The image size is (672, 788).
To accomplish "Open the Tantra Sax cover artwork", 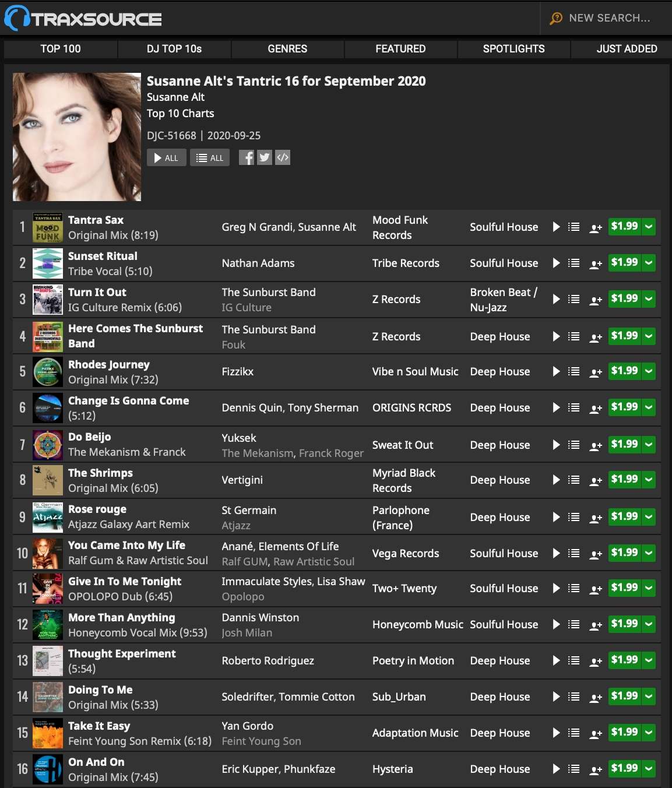I will click(48, 227).
